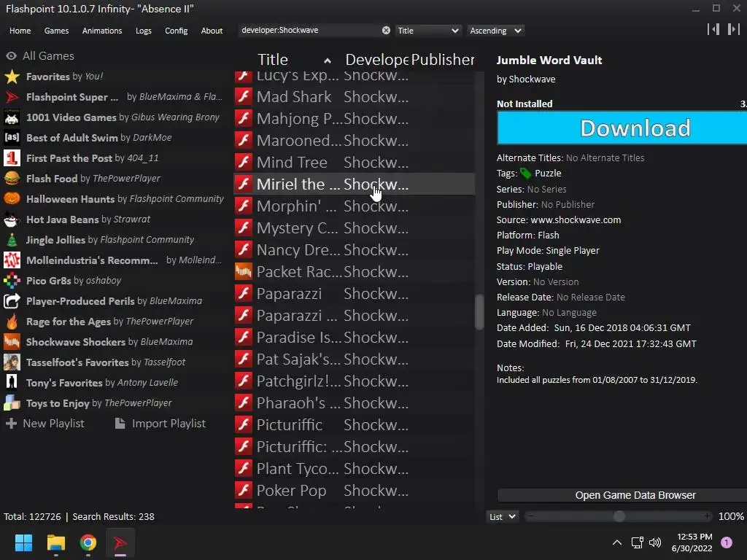This screenshot has height=560, width=747.
Task: Click the Flash icon beside Mad Shark
Action: tap(244, 97)
